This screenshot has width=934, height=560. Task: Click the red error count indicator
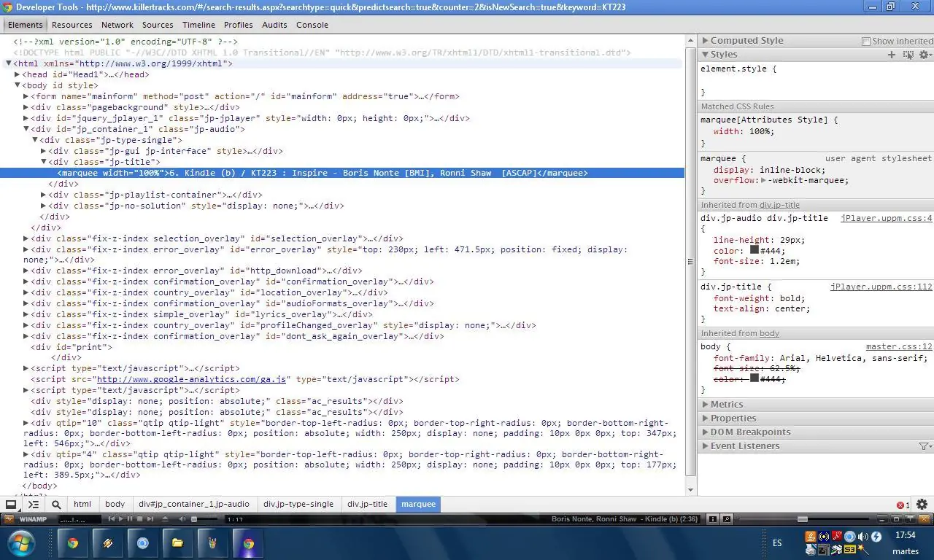click(x=903, y=505)
